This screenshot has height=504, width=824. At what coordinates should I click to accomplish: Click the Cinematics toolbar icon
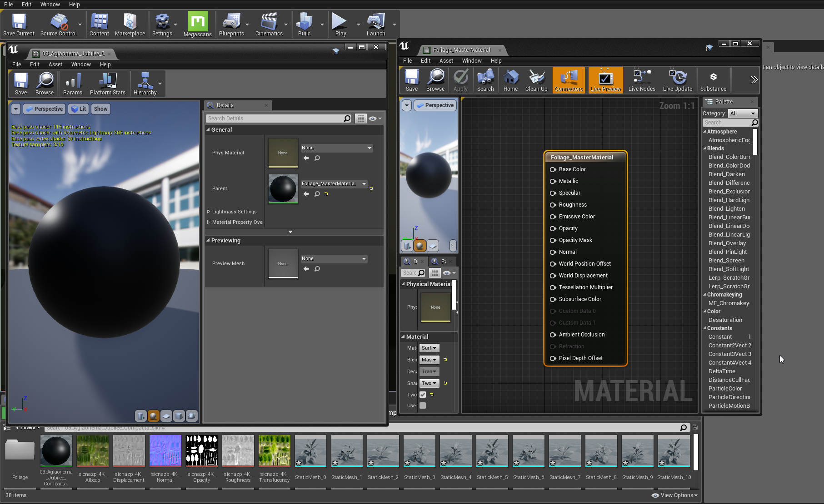(269, 25)
